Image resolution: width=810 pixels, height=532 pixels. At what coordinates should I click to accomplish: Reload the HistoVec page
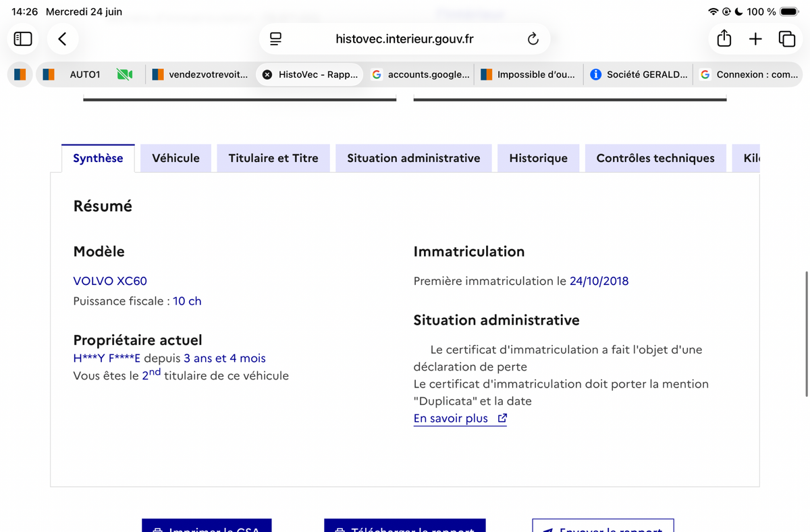pyautogui.click(x=533, y=39)
